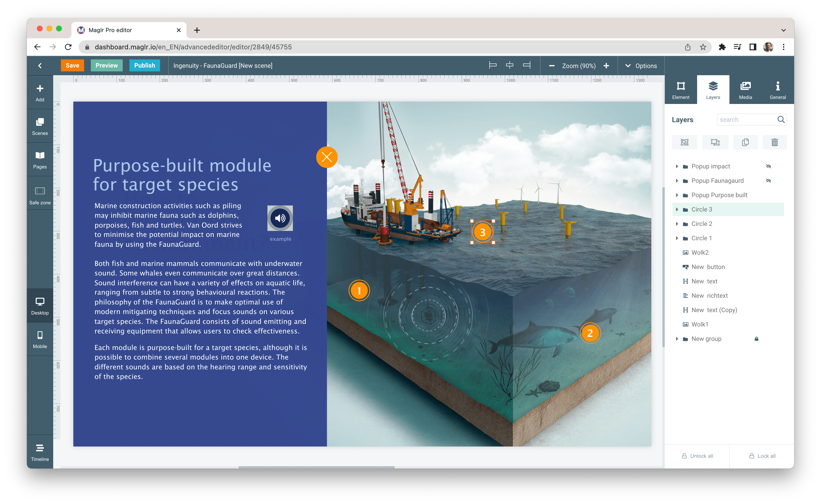Click hotspot circle 1 on canvas
This screenshot has height=504, width=821.
pyautogui.click(x=359, y=290)
